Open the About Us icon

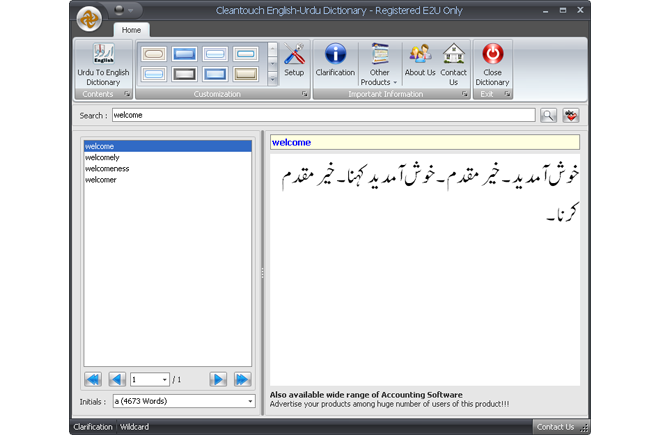[420, 59]
